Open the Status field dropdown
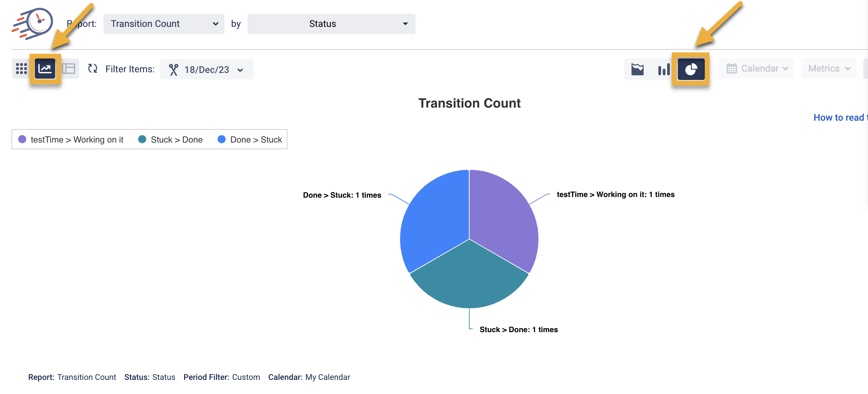The image size is (868, 394). click(x=331, y=24)
